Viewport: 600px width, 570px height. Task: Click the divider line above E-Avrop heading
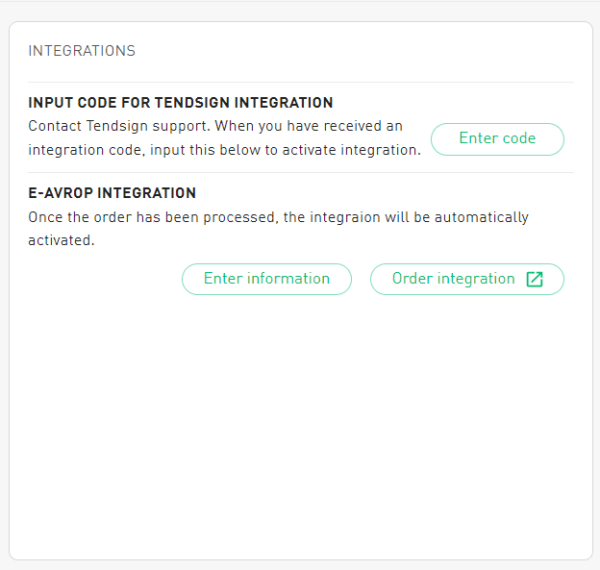300,172
